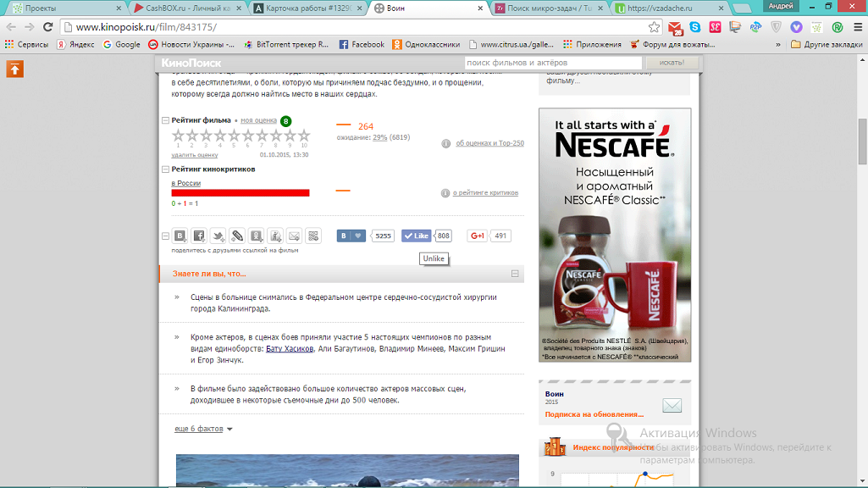Viewport: 868px width, 488px height.
Task: Open info icon beside 'об оценках и Top-250'
Action: pyautogui.click(x=445, y=143)
